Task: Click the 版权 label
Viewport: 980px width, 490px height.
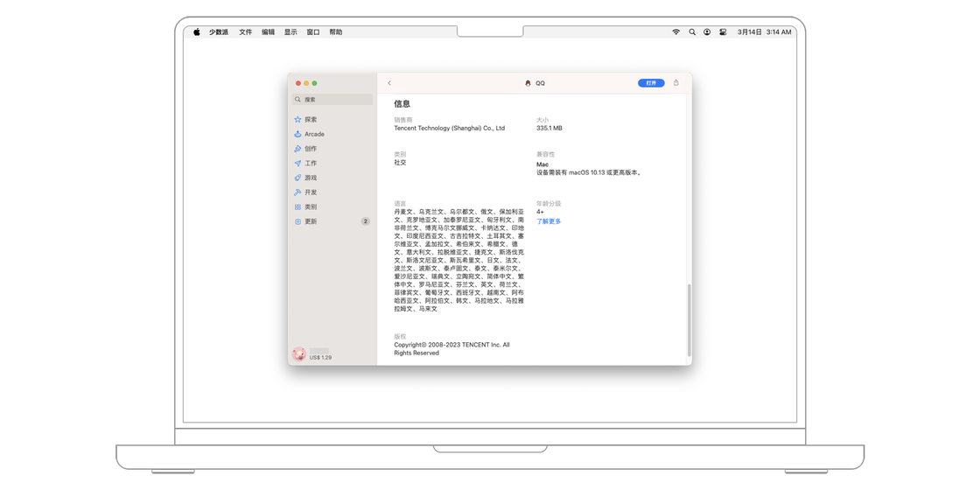Action: pos(400,336)
